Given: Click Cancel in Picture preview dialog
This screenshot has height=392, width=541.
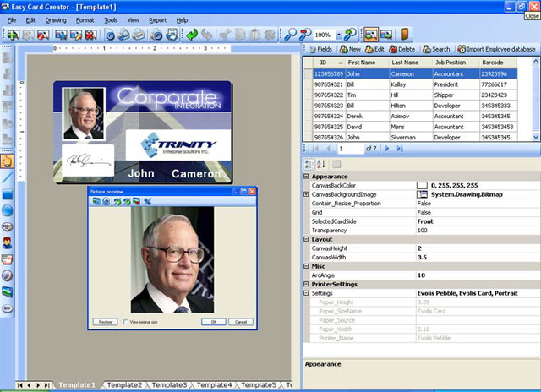Looking at the screenshot, I should tap(239, 322).
